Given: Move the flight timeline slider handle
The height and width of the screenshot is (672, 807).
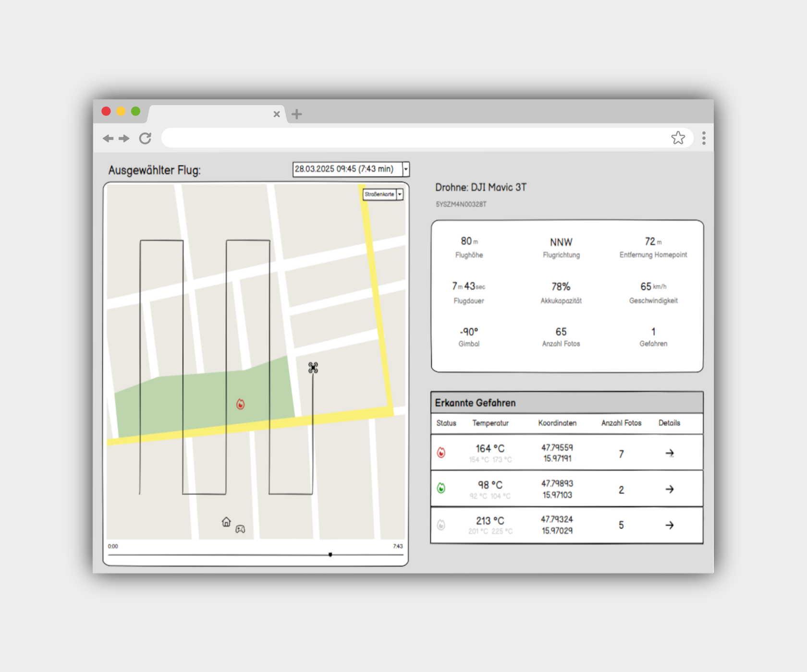Looking at the screenshot, I should coord(330,554).
